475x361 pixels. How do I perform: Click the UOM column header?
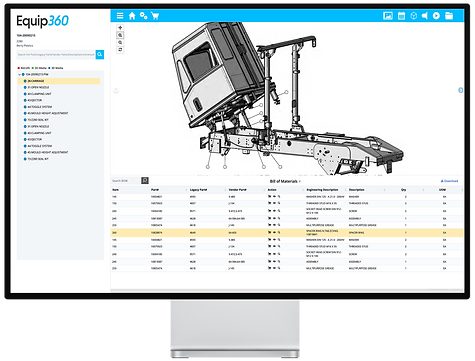click(442, 190)
